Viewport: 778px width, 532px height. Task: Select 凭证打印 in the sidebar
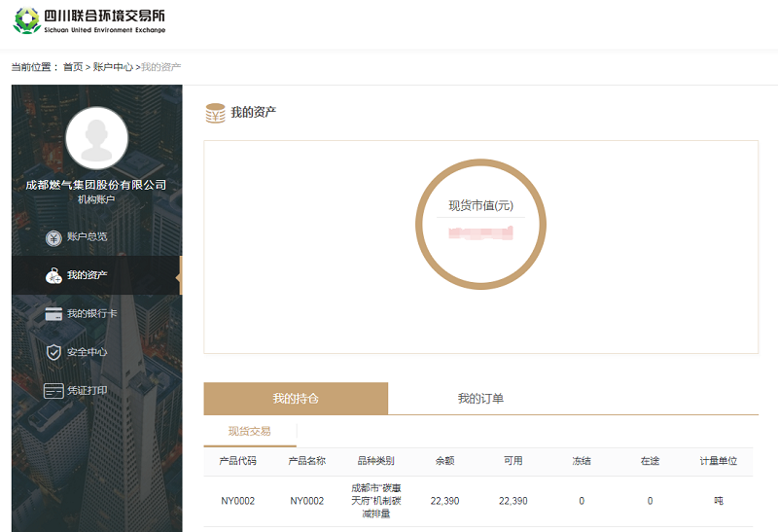pyautogui.click(x=87, y=391)
